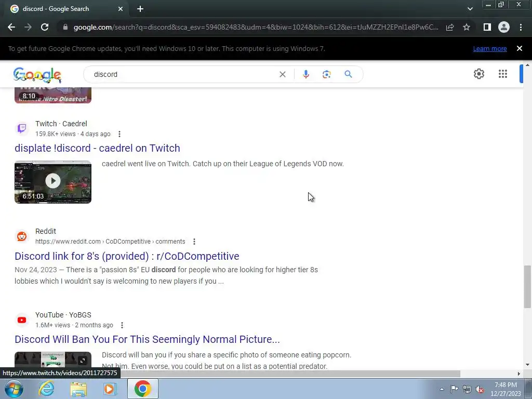Click the Twitch favicon beside Caedrel
This screenshot has width=532, height=399.
coord(22,128)
